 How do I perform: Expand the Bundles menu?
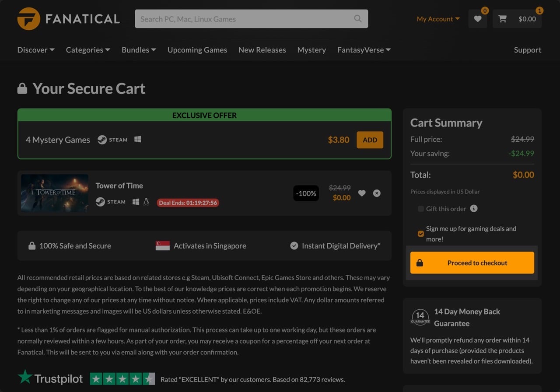point(139,50)
